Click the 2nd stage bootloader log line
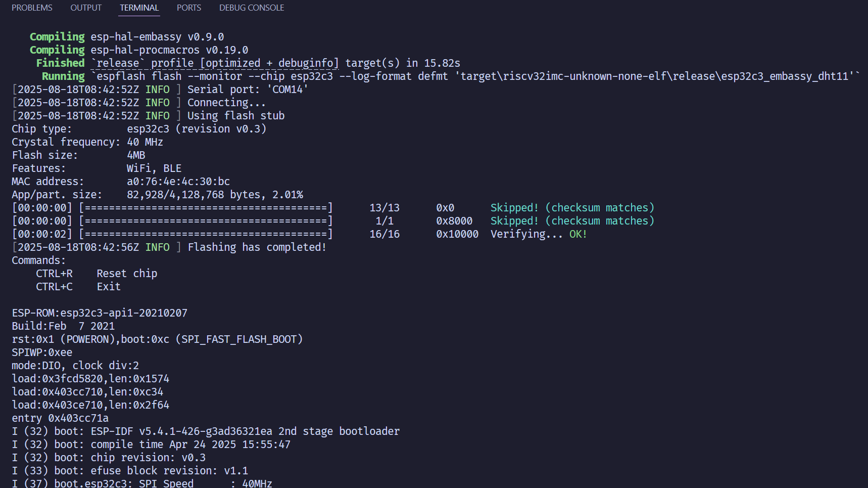 206,431
